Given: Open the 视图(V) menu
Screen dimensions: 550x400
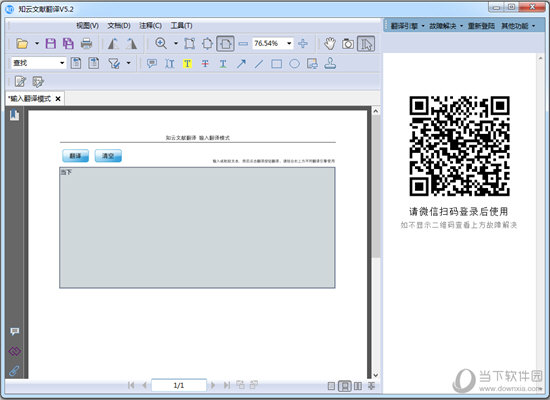Looking at the screenshot, I should click(87, 26).
